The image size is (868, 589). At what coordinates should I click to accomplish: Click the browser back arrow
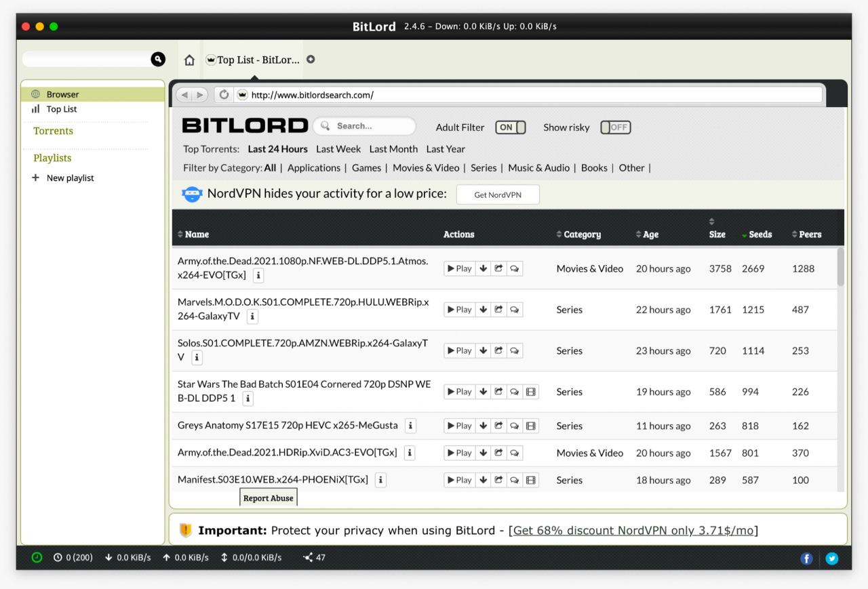[184, 95]
